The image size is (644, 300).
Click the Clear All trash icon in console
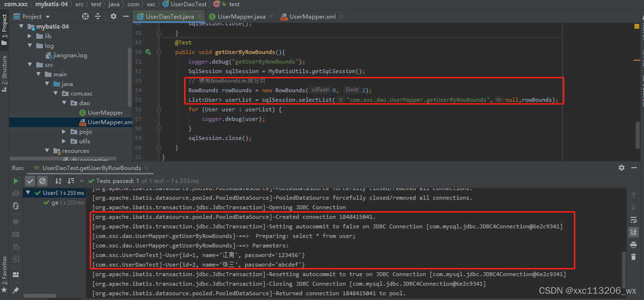point(634,257)
